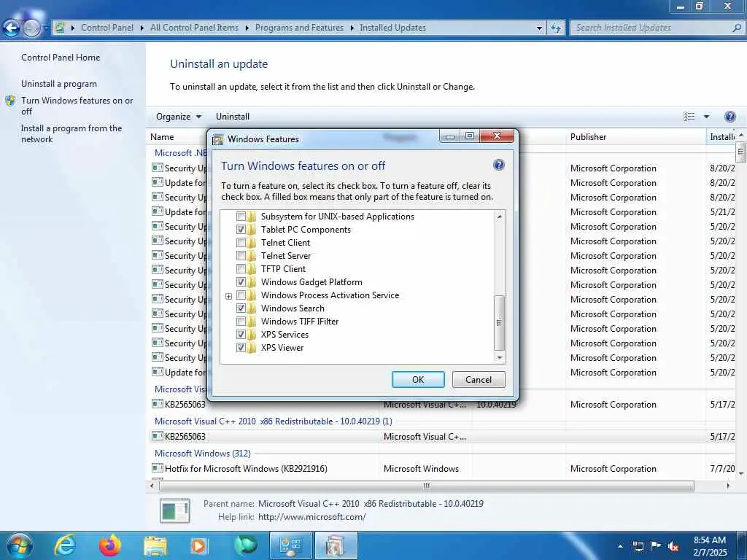Open help for Installed Updates window
The width and height of the screenshot is (747, 560).
(729, 117)
